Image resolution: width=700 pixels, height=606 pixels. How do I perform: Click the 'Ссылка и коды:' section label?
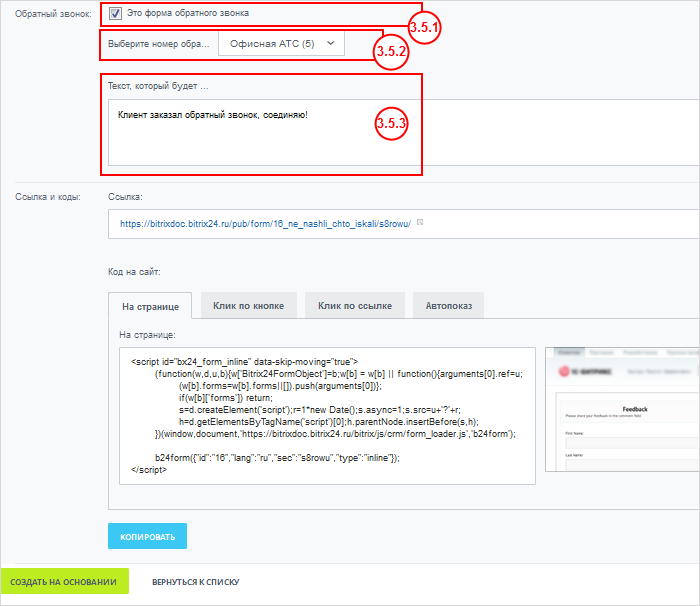(48, 197)
